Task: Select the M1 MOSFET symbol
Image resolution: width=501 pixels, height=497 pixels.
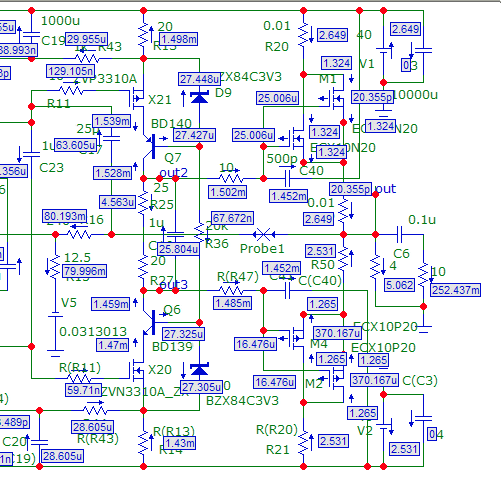Action: [337, 98]
